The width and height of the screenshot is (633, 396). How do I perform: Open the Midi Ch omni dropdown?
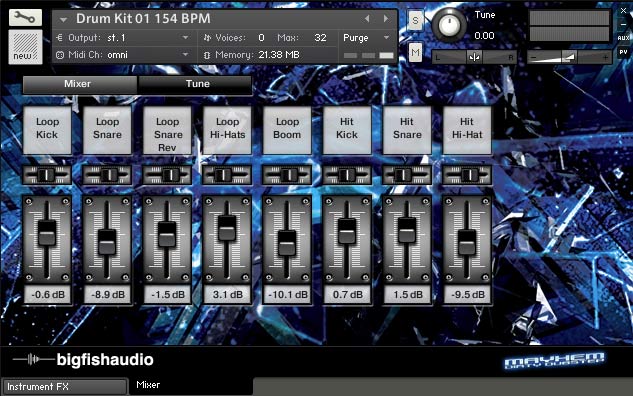[x=185, y=54]
